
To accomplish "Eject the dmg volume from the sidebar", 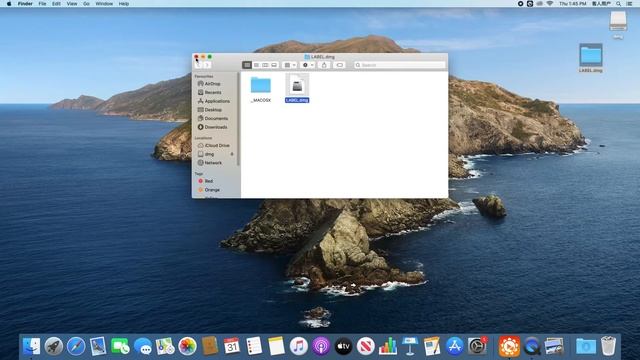I will click(x=232, y=154).
